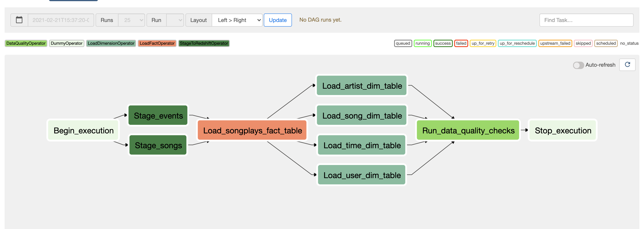
Task: Click the failed status legend box
Action: click(461, 43)
